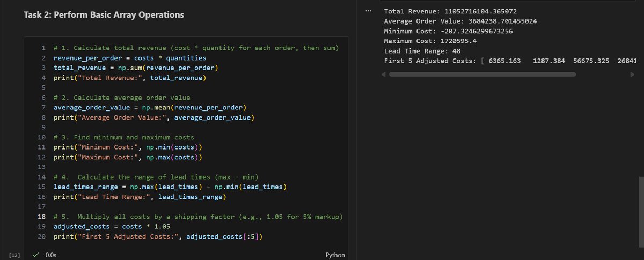The height and width of the screenshot is (260, 644).
Task: Click the print "Lead Time Range:" code line
Action: 140,197
